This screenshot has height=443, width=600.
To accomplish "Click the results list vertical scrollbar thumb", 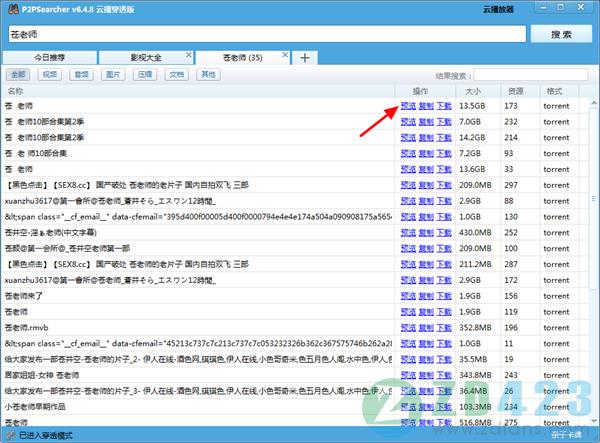I will (x=593, y=198).
